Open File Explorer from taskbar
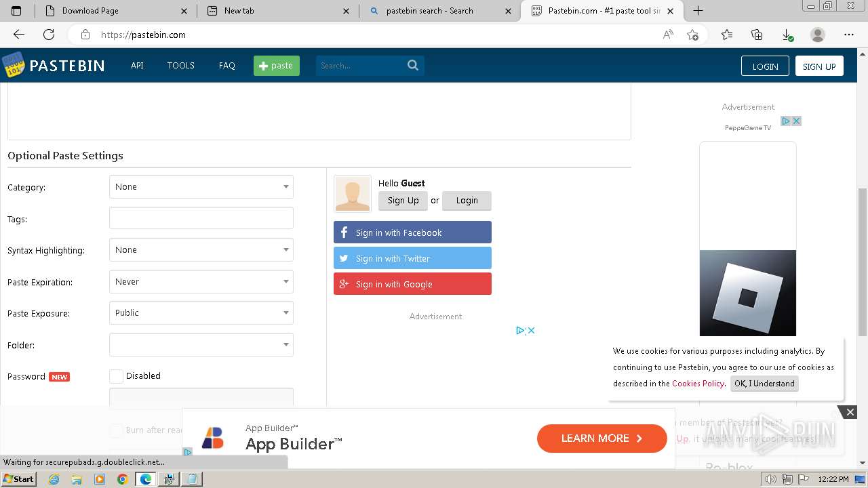868x488 pixels. [77, 479]
